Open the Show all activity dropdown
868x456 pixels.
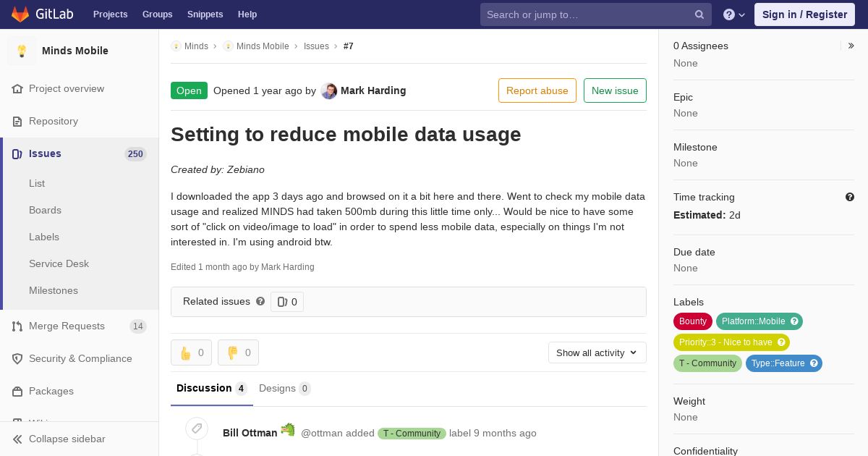click(597, 352)
